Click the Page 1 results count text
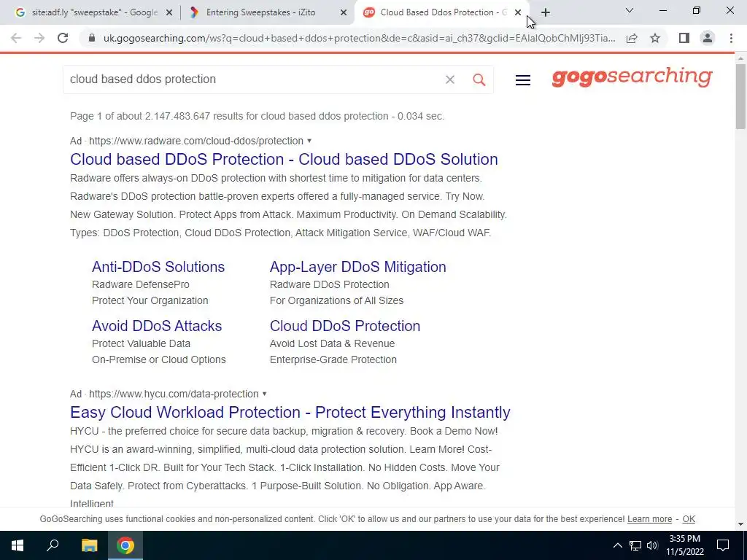The width and height of the screenshot is (747, 560). 257,116
